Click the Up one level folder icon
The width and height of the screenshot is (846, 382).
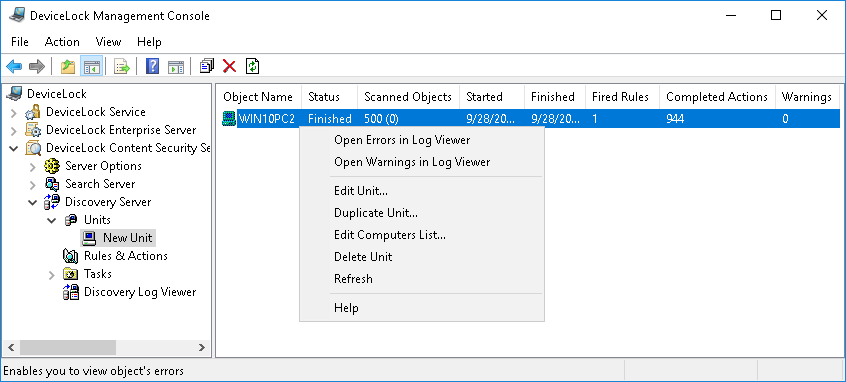click(x=68, y=66)
